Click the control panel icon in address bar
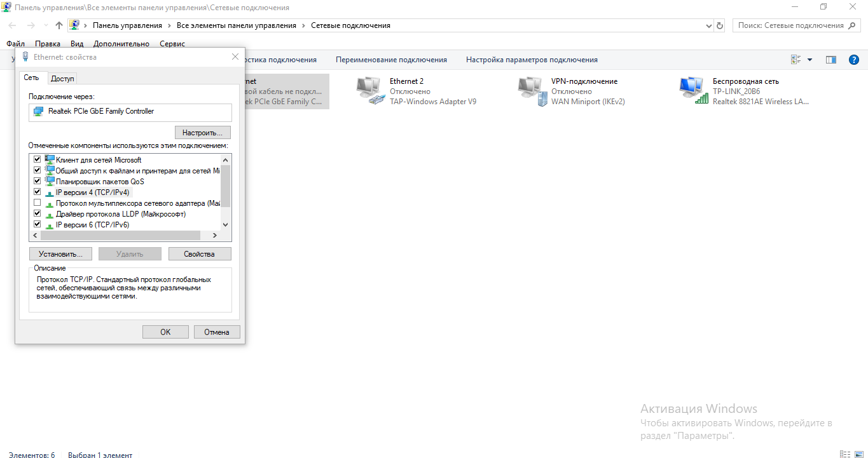This screenshot has width=868, height=458. (x=74, y=25)
